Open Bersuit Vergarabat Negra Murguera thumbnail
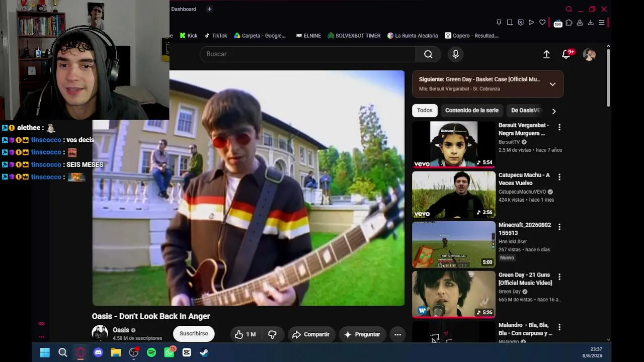Image resolution: width=644 pixels, height=362 pixels. tap(454, 145)
